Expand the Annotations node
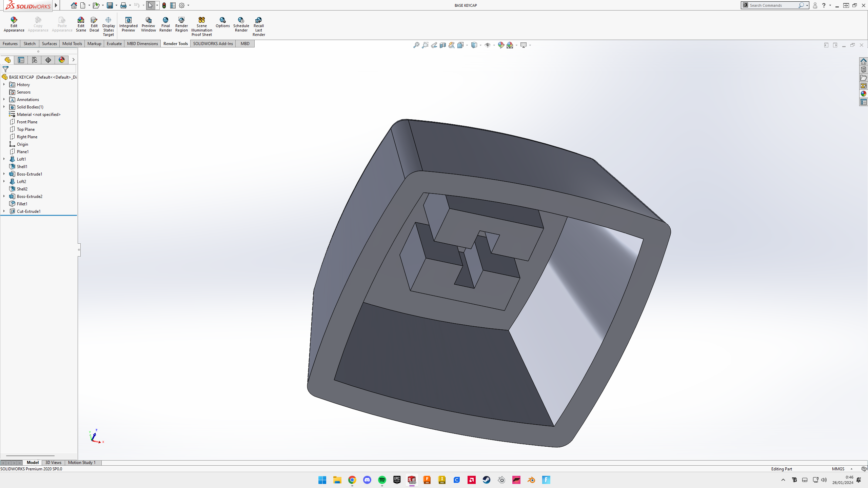The height and width of the screenshot is (488, 868). (x=4, y=99)
